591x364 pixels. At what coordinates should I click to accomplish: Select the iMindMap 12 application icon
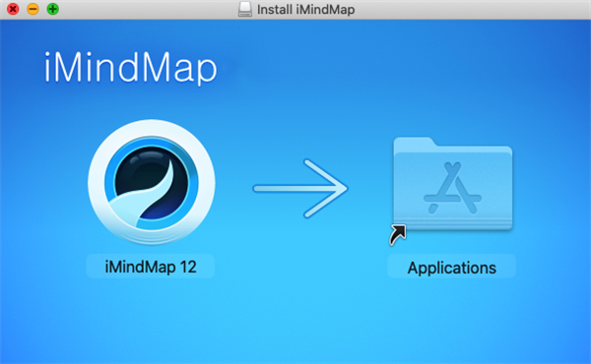(152, 182)
